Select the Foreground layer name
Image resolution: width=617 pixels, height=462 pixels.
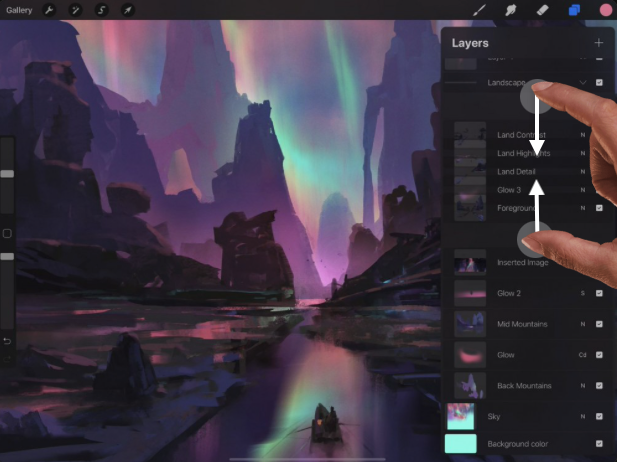click(517, 208)
